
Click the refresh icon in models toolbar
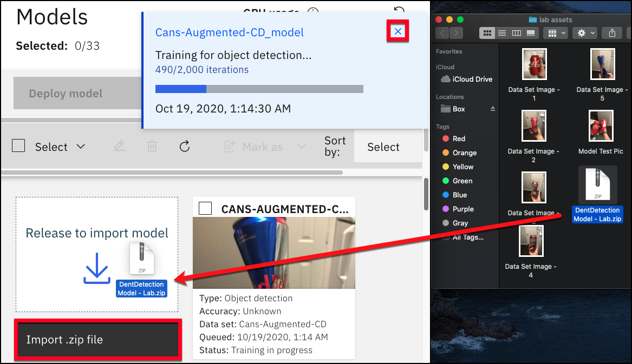click(185, 147)
